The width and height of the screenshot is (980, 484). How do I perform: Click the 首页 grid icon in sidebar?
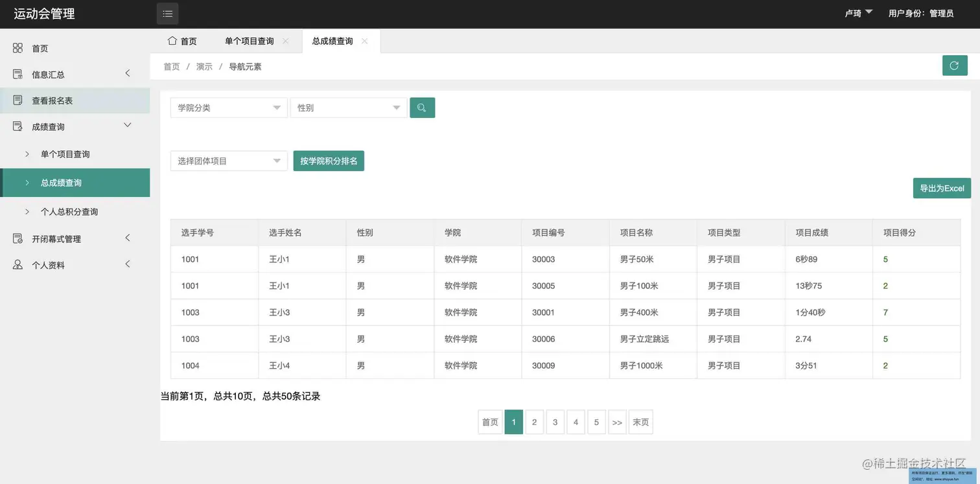pos(17,48)
